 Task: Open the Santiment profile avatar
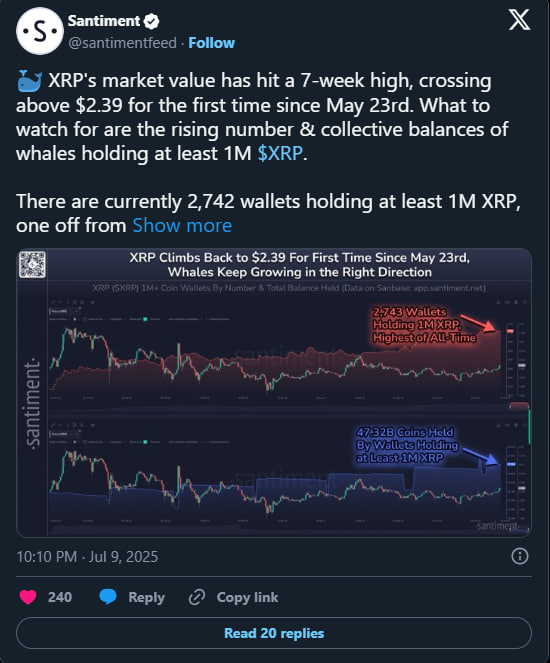(x=40, y=31)
